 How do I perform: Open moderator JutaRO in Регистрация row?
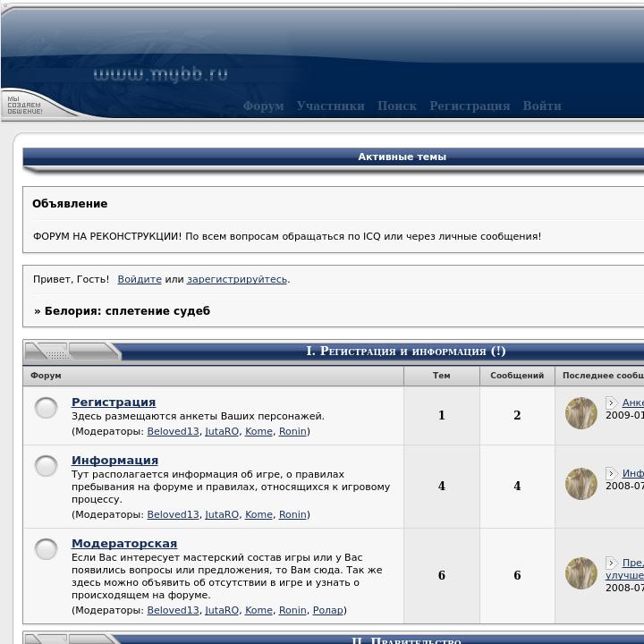tap(222, 431)
